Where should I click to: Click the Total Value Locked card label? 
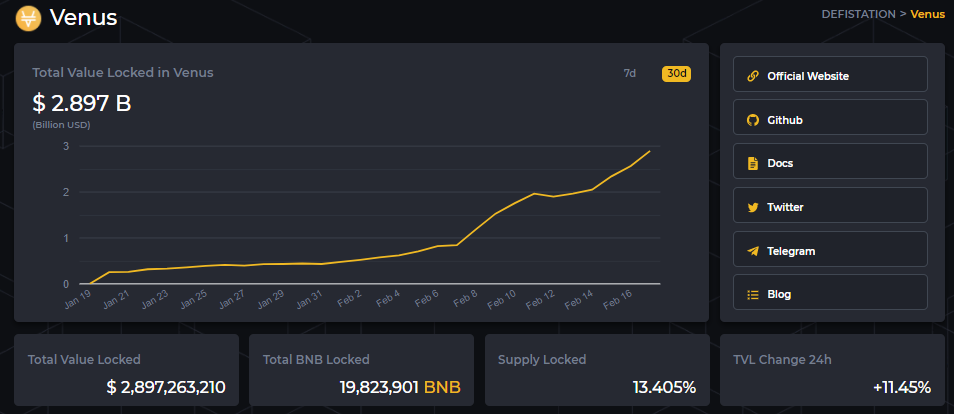(84, 360)
